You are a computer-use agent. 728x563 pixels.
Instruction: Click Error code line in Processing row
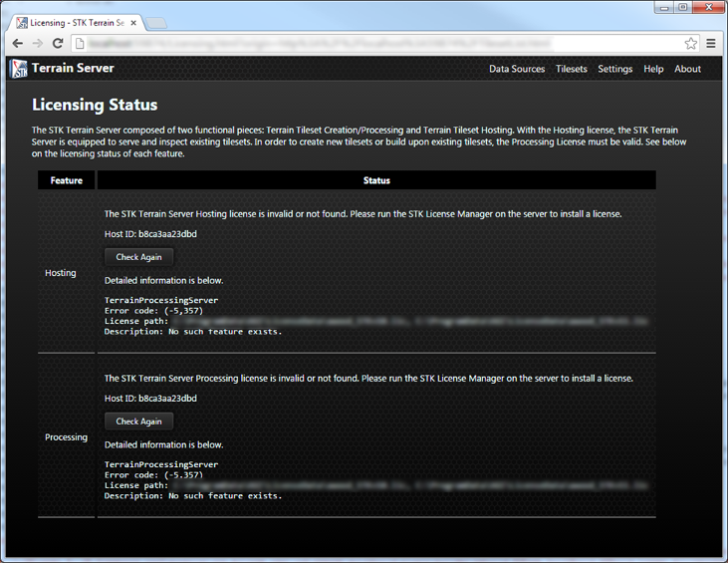click(153, 475)
